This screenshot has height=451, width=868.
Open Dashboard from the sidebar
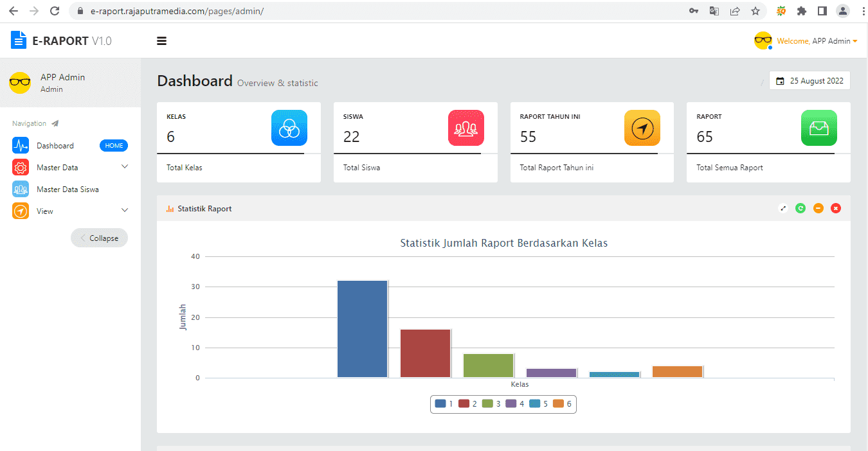click(55, 146)
